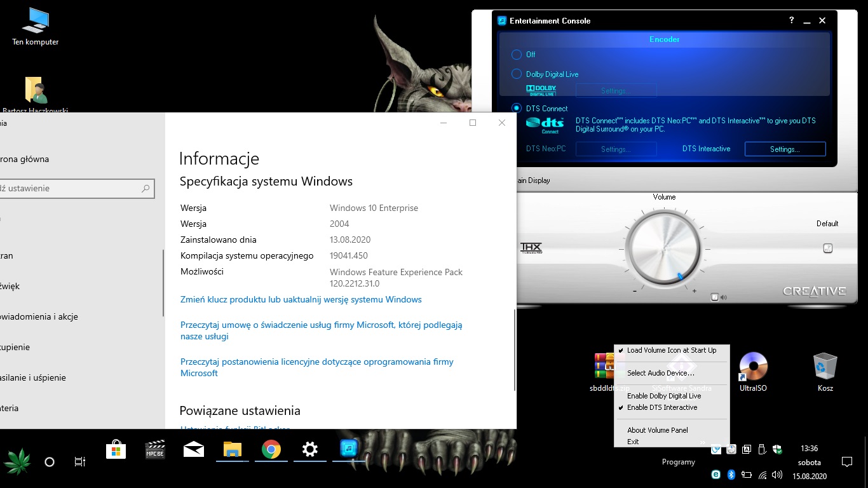The height and width of the screenshot is (488, 868).
Task: Toggle Load Volume Icon at Start Up
Action: pos(672,350)
